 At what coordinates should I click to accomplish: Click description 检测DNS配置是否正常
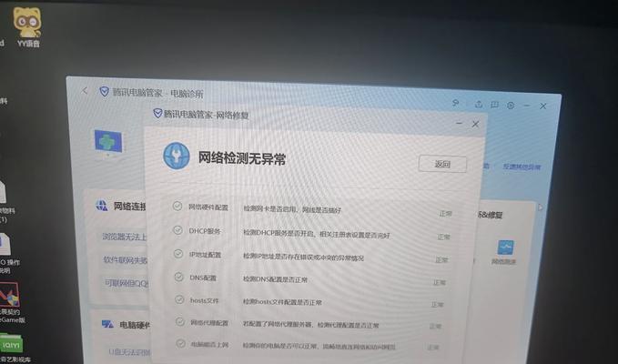(275, 279)
